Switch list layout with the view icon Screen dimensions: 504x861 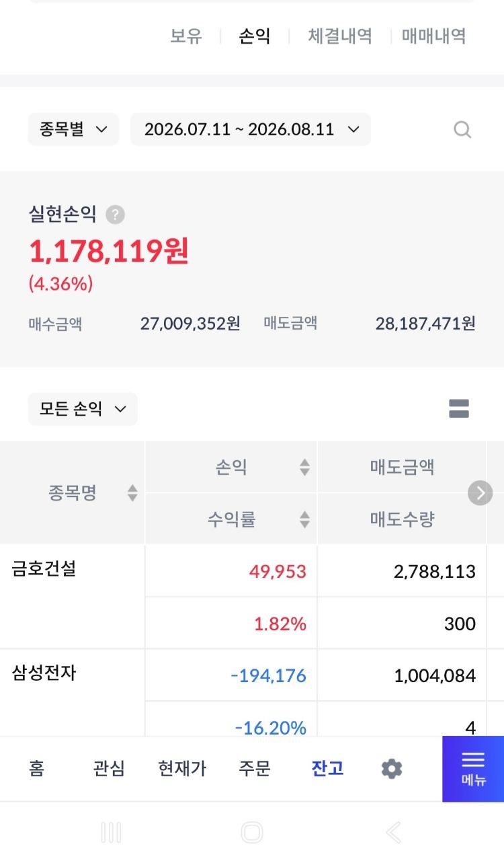click(459, 408)
